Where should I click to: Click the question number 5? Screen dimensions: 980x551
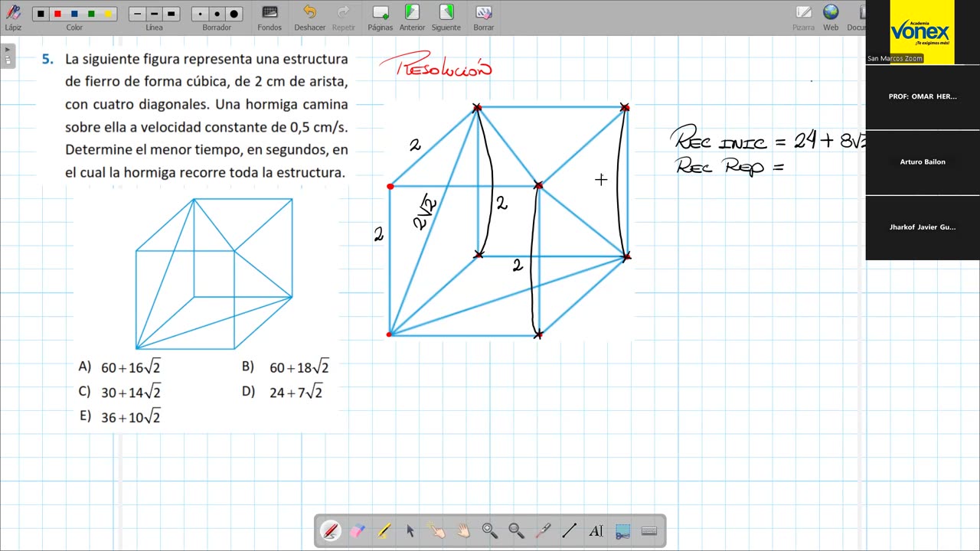tap(47, 59)
